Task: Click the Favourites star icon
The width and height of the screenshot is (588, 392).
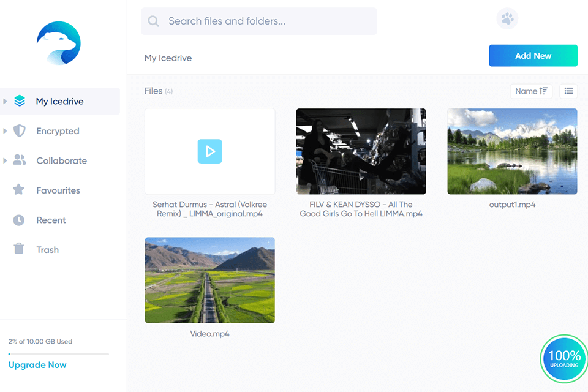Action: [19, 190]
